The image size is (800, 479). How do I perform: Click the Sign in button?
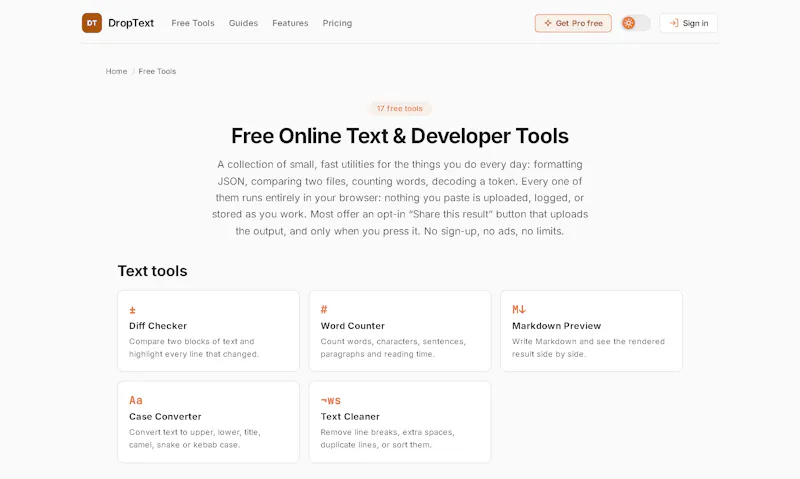[688, 23]
